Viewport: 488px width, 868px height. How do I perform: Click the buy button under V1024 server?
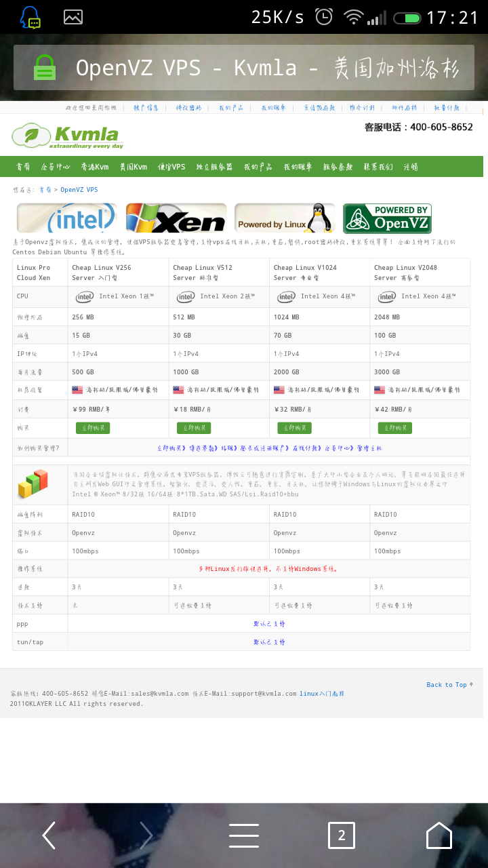click(x=295, y=428)
